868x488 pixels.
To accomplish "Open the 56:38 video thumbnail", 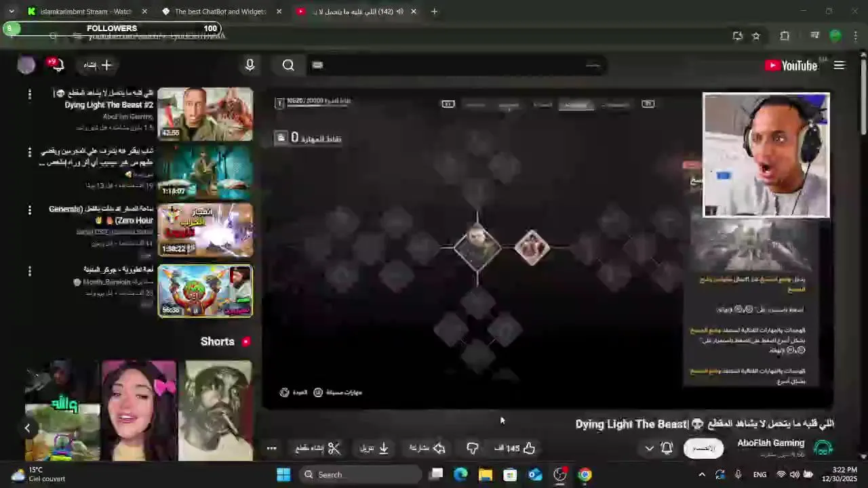I will pyautogui.click(x=205, y=291).
